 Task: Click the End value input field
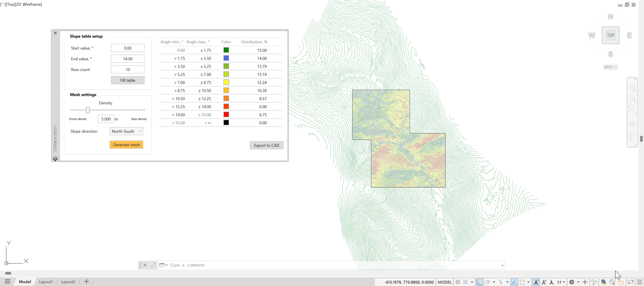(128, 59)
